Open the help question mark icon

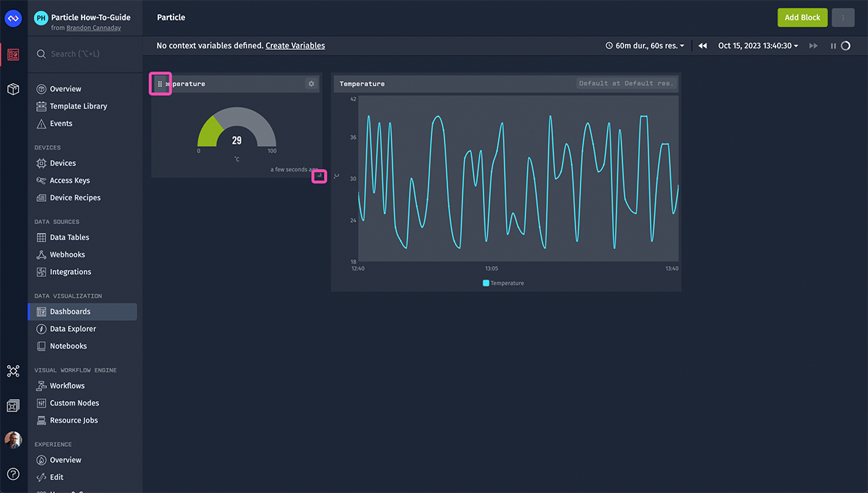13,474
